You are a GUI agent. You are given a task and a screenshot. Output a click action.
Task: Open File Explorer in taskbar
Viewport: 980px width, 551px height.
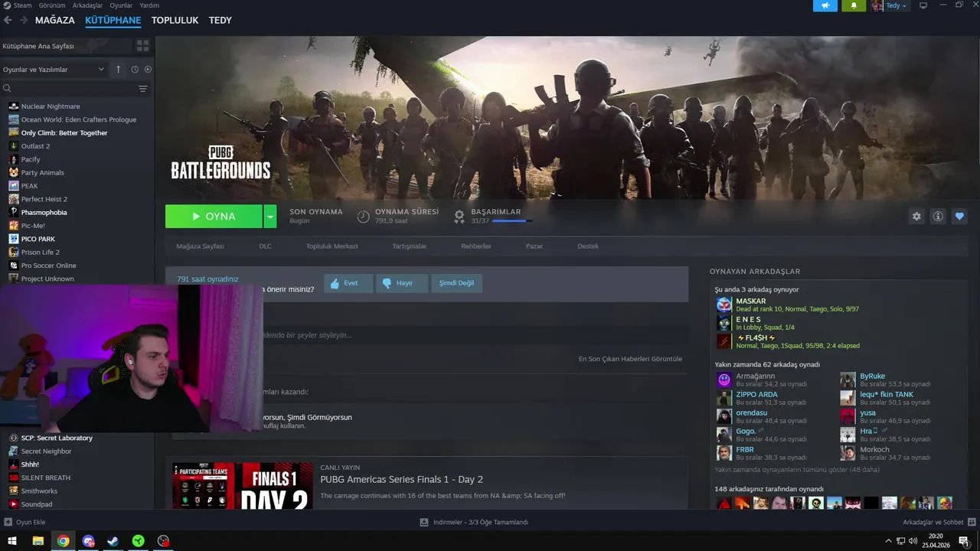click(x=38, y=541)
